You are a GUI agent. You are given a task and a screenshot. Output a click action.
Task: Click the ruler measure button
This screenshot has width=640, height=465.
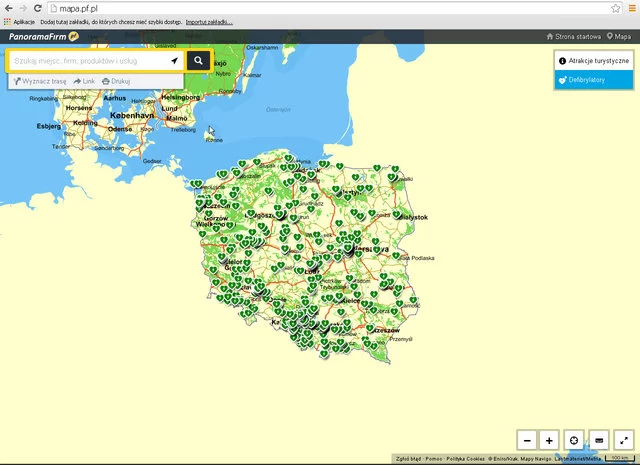click(x=599, y=440)
